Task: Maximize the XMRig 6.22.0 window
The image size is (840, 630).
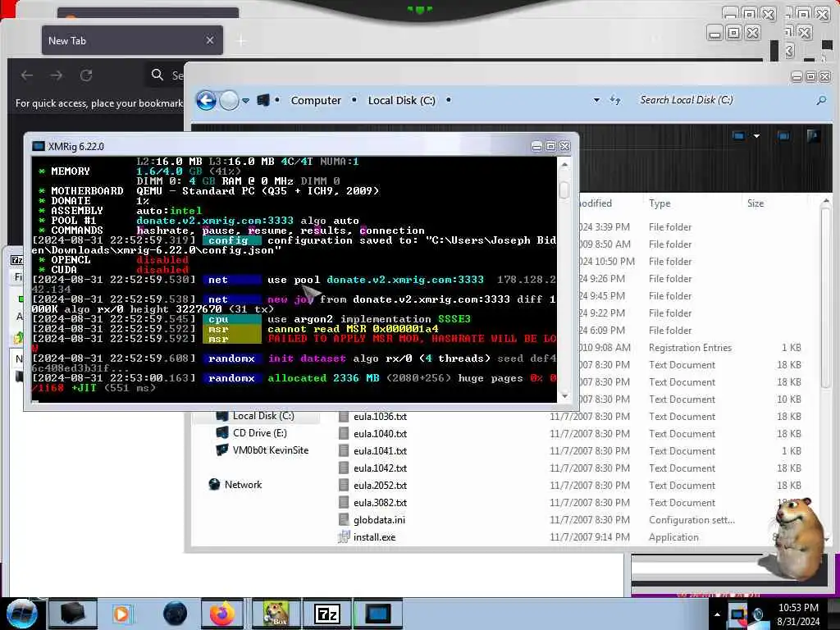Action: pyautogui.click(x=550, y=146)
